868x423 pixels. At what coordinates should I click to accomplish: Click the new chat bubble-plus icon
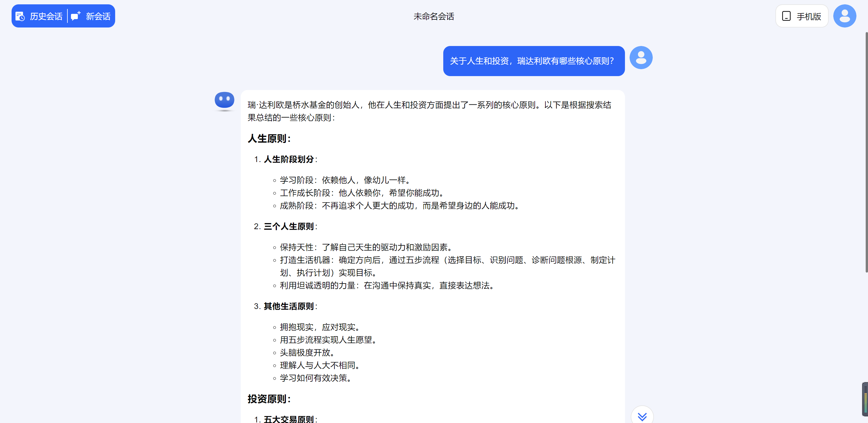pos(76,16)
